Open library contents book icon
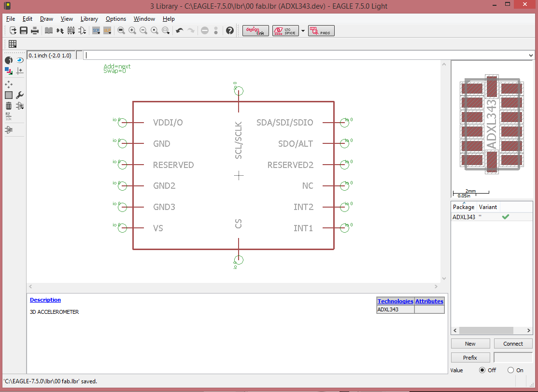Screen dimensions: 538x392 coord(49,30)
